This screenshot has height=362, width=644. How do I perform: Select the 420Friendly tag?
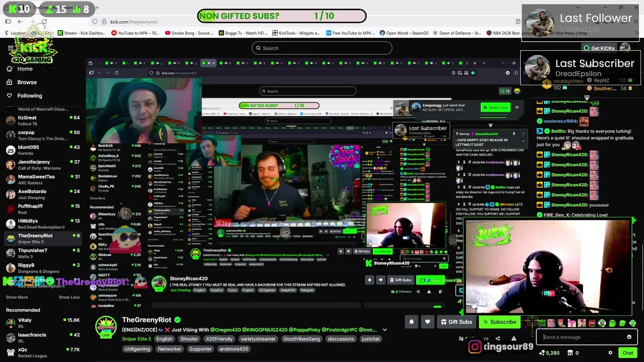click(x=219, y=339)
